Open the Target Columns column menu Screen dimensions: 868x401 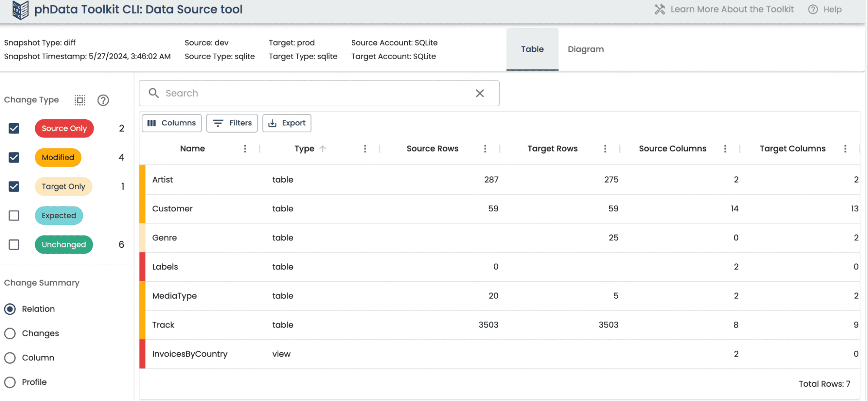pos(845,149)
